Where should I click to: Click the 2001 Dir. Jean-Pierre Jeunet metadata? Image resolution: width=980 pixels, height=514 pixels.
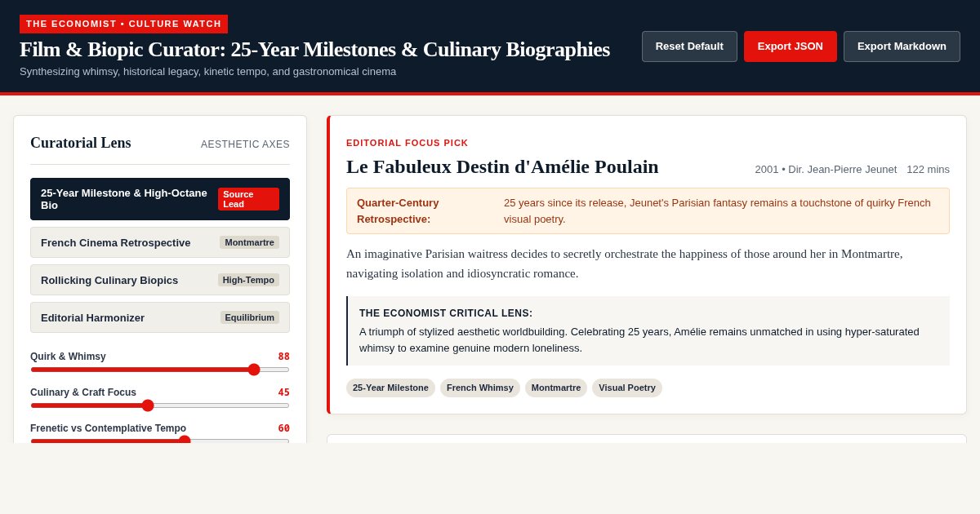pos(826,169)
